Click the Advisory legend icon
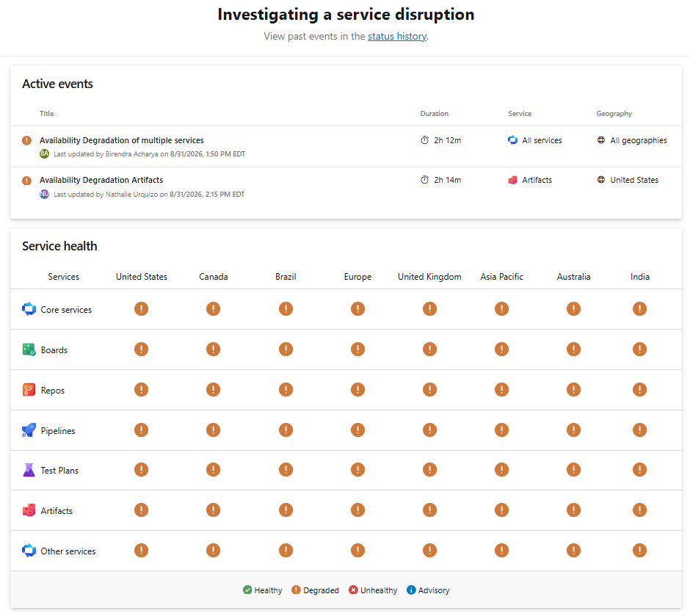 (x=411, y=590)
